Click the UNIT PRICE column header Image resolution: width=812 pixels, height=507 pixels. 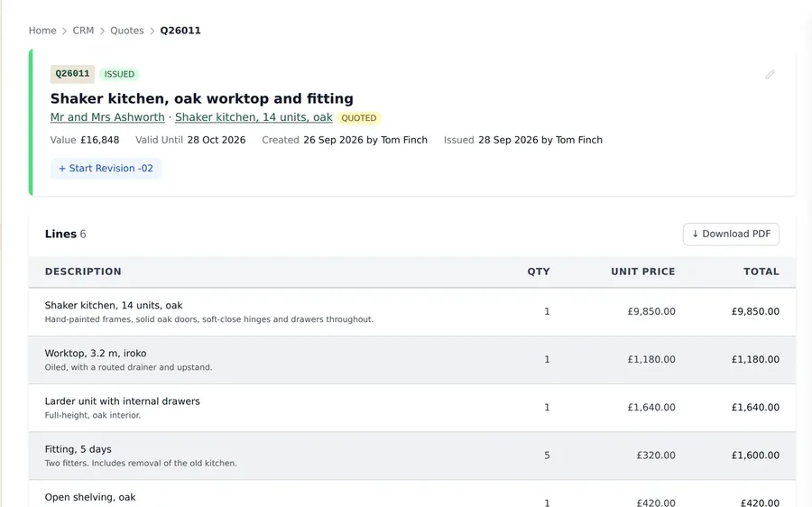pos(643,272)
